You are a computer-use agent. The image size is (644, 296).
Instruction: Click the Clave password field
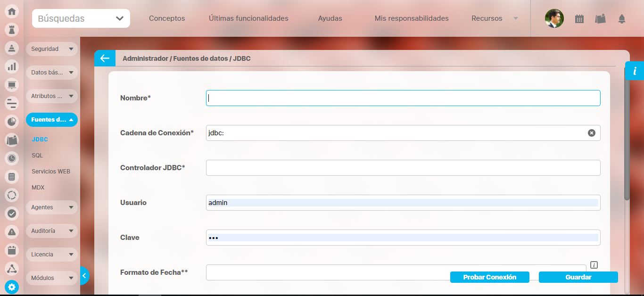tap(403, 238)
